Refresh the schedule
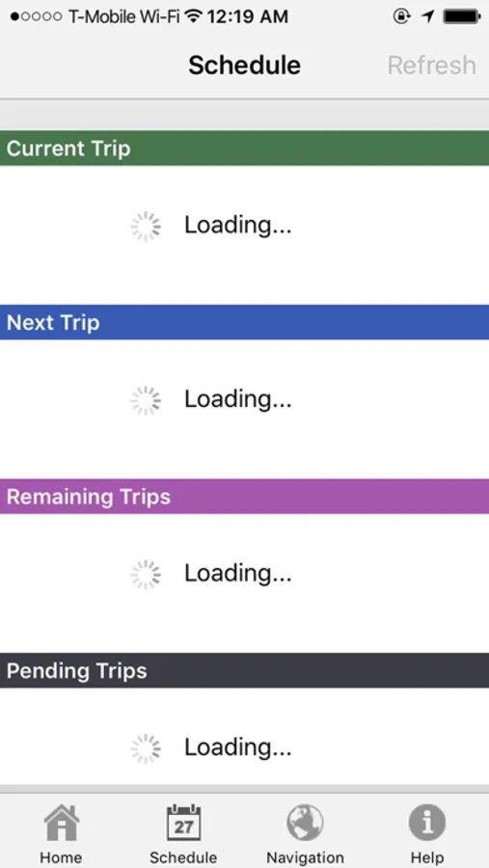This screenshot has height=868, width=489. tap(431, 65)
